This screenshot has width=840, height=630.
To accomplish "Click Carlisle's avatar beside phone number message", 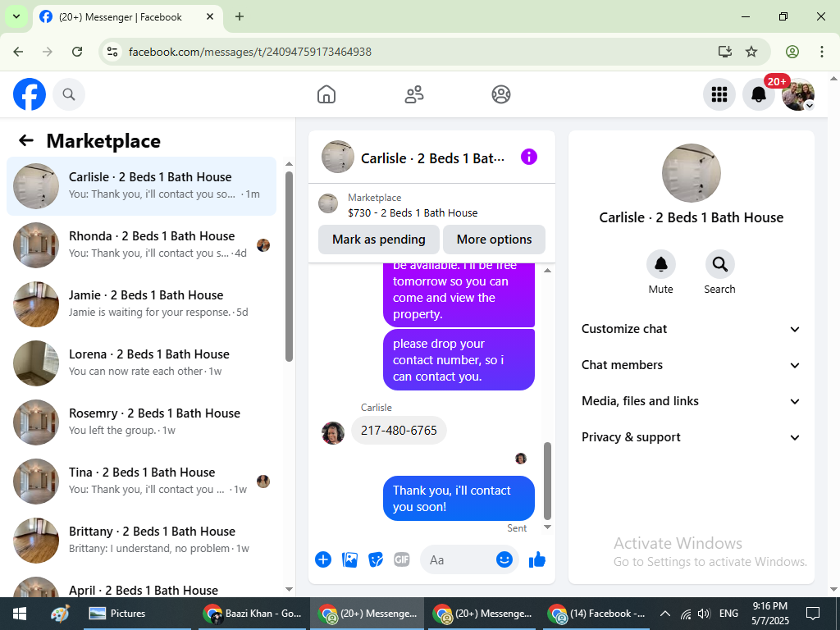I will click(x=333, y=433).
